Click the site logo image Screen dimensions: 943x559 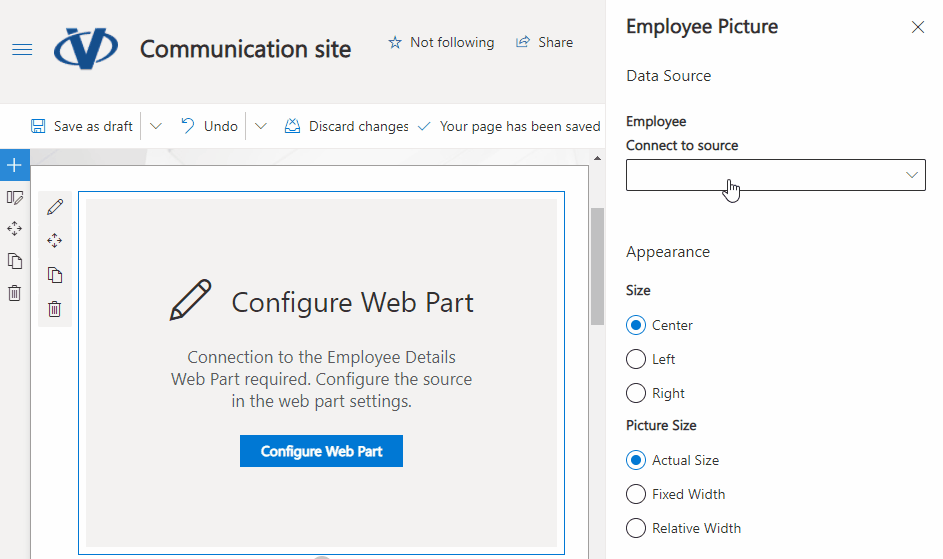point(85,48)
